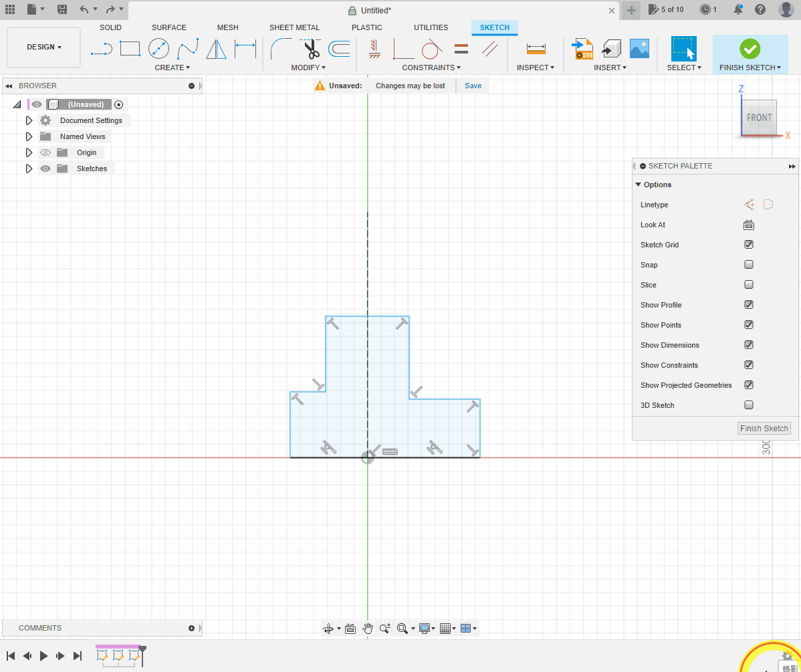The width and height of the screenshot is (801, 672).
Task: Click the Insert SVG icon
Action: [x=582, y=49]
